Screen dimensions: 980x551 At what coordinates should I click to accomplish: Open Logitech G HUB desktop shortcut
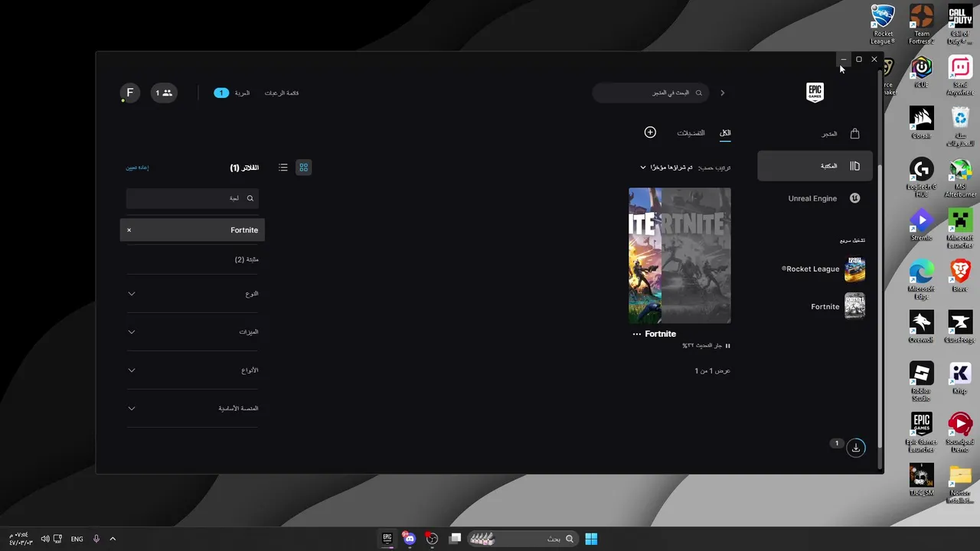[922, 178]
